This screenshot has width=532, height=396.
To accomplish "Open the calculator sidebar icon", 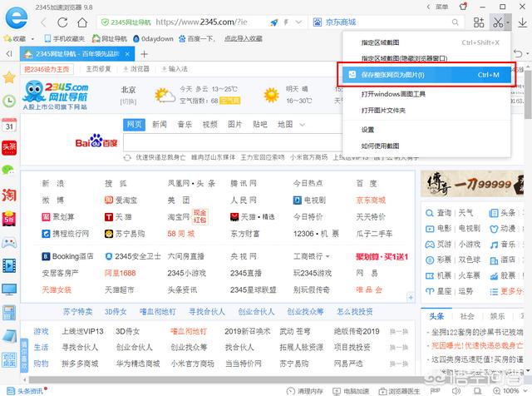I will tap(9, 313).
